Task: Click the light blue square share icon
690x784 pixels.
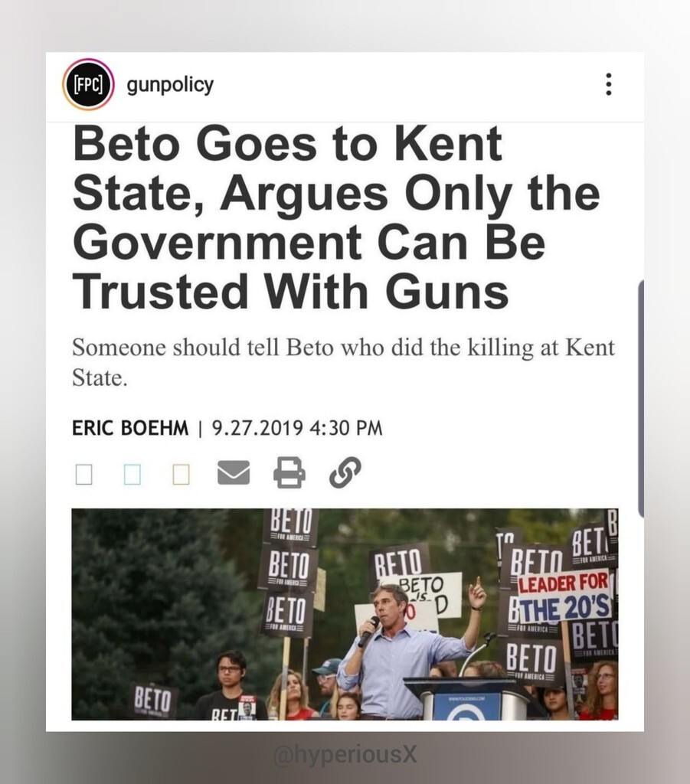Action: click(132, 475)
